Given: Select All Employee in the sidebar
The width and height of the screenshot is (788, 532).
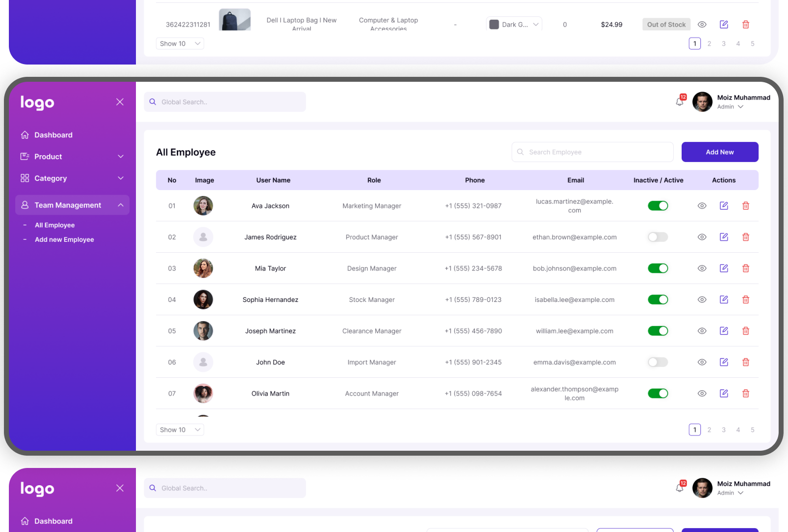Looking at the screenshot, I should point(54,225).
